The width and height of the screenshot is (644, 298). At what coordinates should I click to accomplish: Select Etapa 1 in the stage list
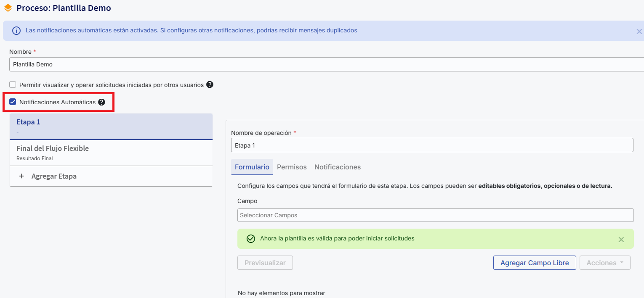click(x=111, y=126)
